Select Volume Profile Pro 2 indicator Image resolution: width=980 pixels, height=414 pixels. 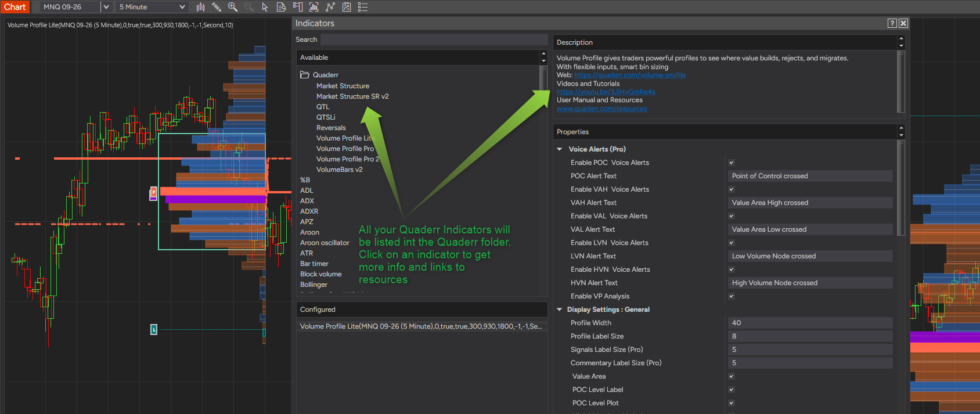348,159
